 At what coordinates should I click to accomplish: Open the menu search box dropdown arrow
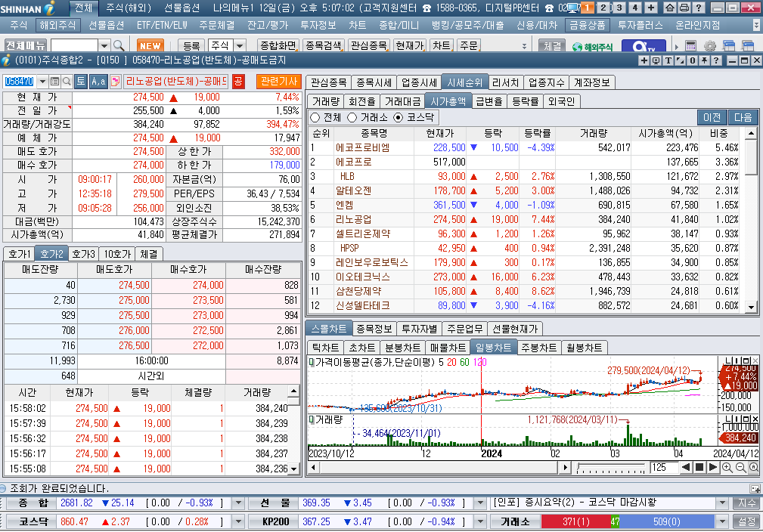click(x=104, y=45)
